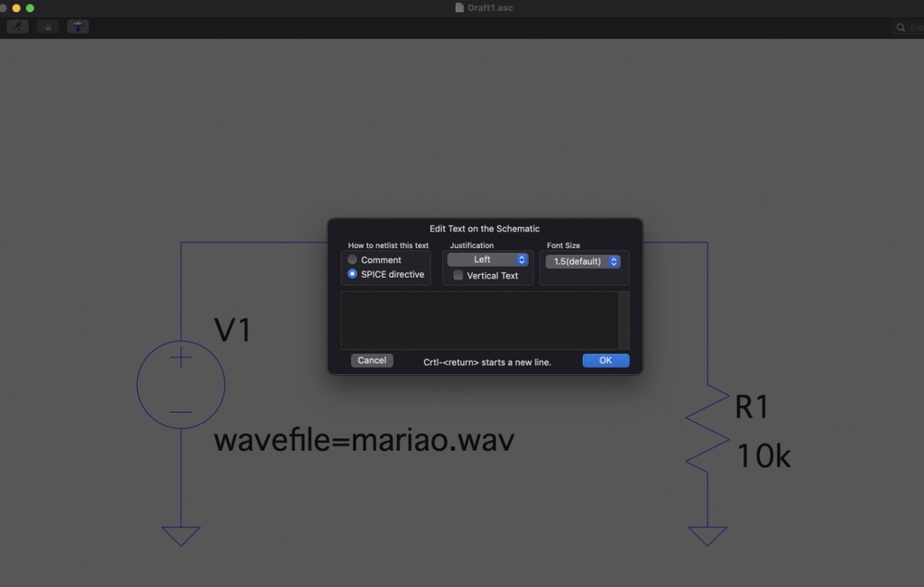This screenshot has width=924, height=587.
Task: Click the Draft1.asc document icon in title bar
Action: 459,8
